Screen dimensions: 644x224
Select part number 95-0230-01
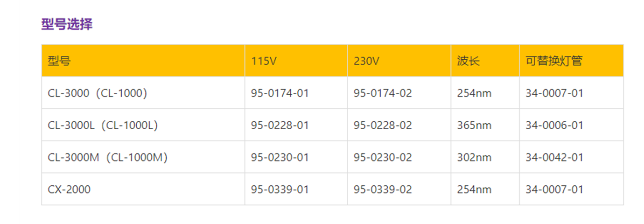point(280,158)
